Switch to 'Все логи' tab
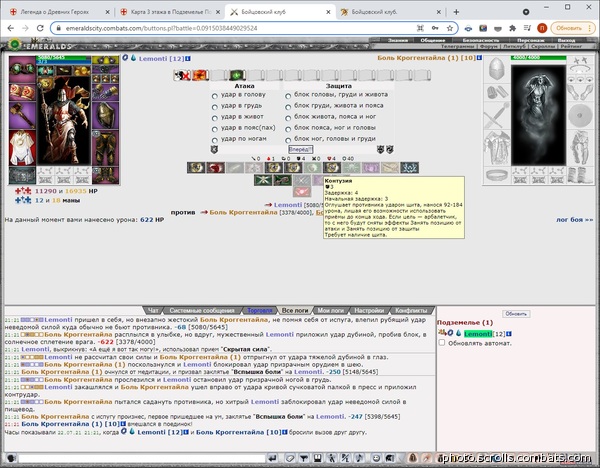This screenshot has width=600, height=468. click(x=295, y=310)
